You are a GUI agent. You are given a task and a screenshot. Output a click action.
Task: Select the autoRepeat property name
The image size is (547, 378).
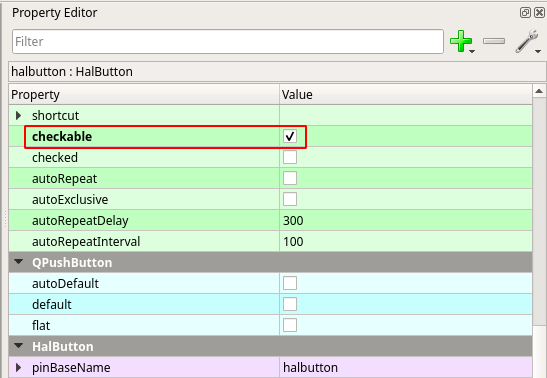(x=65, y=179)
